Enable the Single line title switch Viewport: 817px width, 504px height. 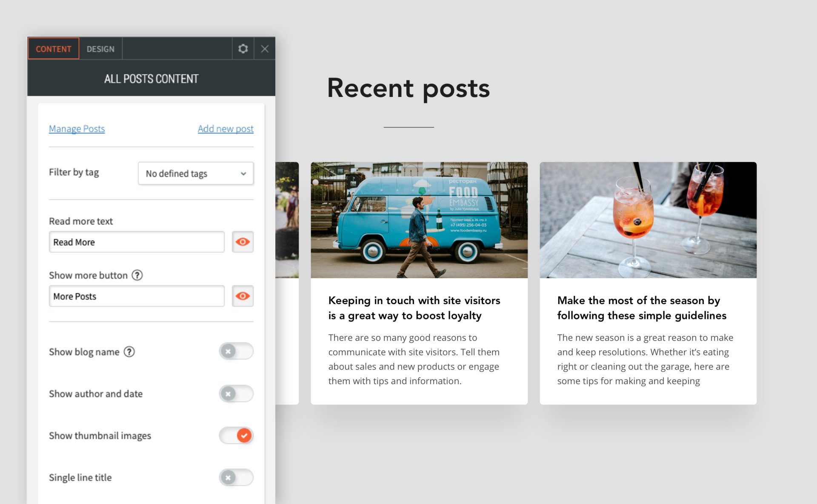tap(236, 478)
